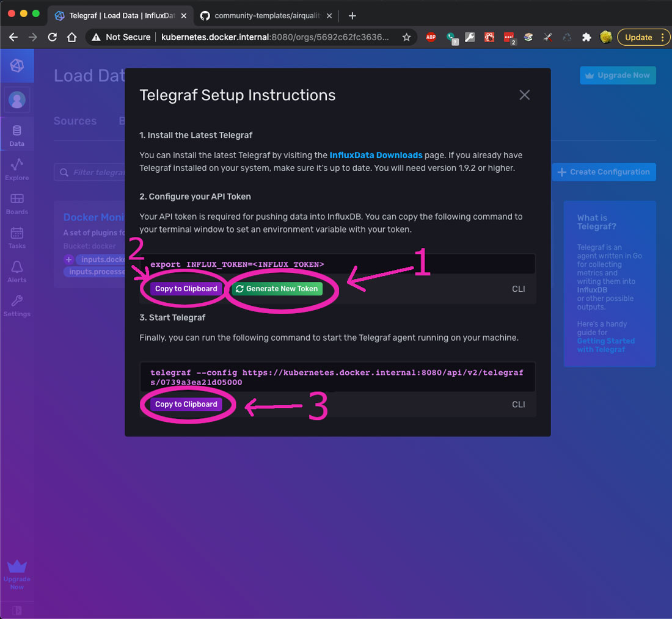Bookmark page with the star icon

(x=406, y=37)
